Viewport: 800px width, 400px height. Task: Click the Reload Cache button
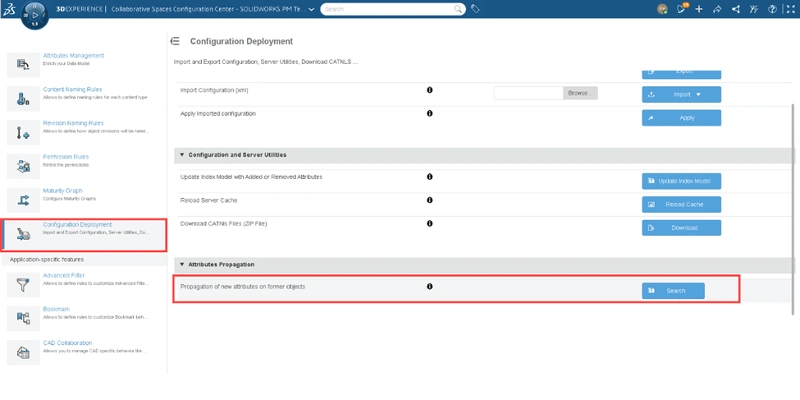click(x=681, y=205)
